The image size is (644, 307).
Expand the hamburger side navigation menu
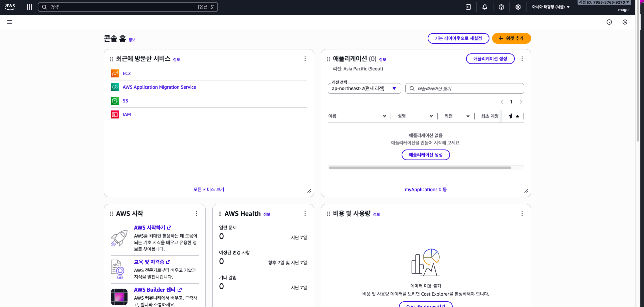tap(10, 22)
